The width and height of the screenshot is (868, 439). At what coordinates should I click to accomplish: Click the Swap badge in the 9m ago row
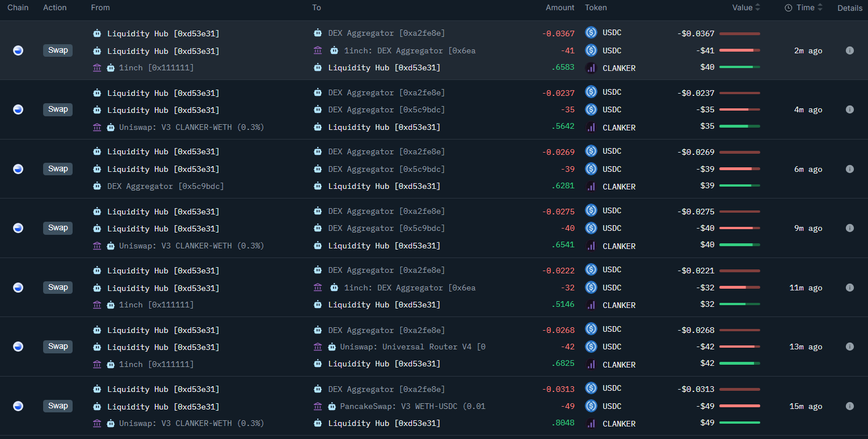(x=58, y=228)
